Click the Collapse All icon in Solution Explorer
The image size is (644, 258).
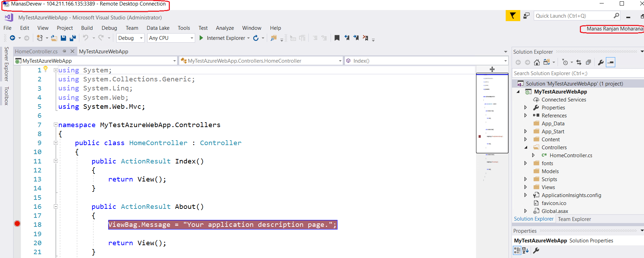tap(588, 62)
